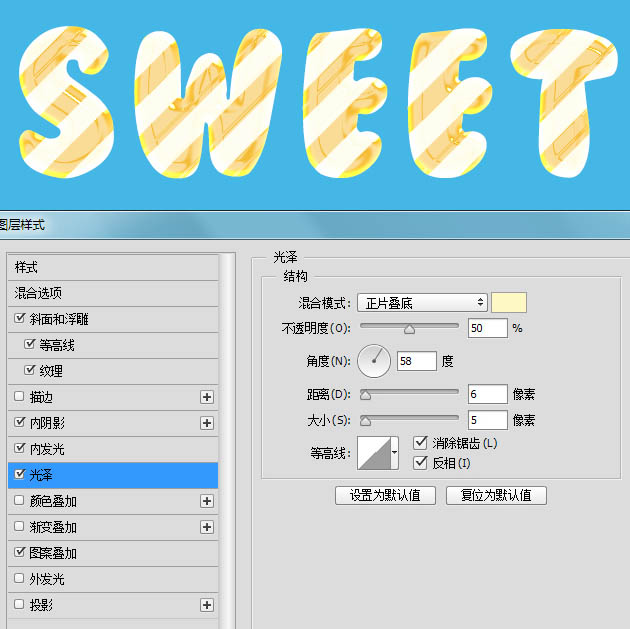Click the contour curve thumbnail
Viewport: 630px width, 629px height.
[x=374, y=453]
